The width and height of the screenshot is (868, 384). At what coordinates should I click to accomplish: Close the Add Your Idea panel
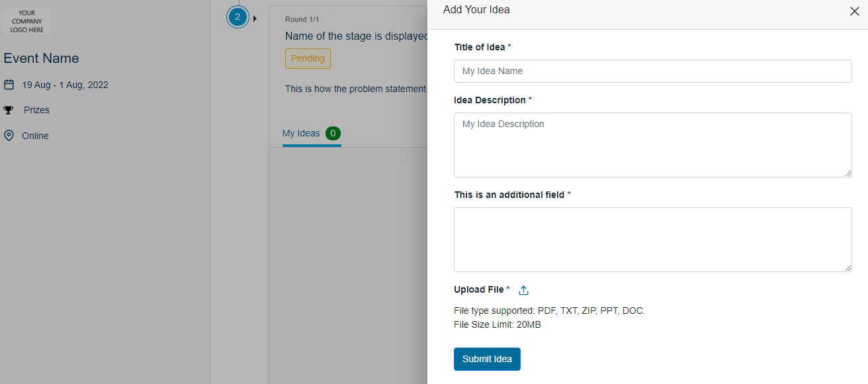tap(854, 11)
